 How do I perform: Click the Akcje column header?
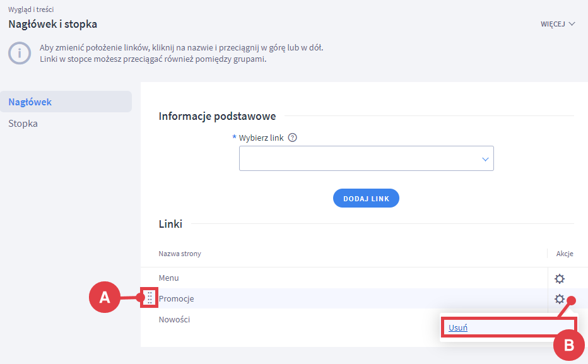564,254
